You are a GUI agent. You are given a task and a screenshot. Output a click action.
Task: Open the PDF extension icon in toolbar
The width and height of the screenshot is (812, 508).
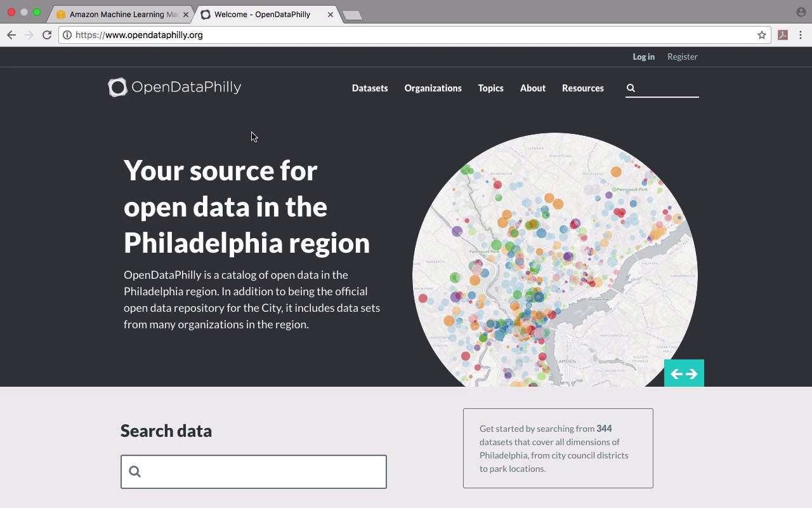[783, 35]
